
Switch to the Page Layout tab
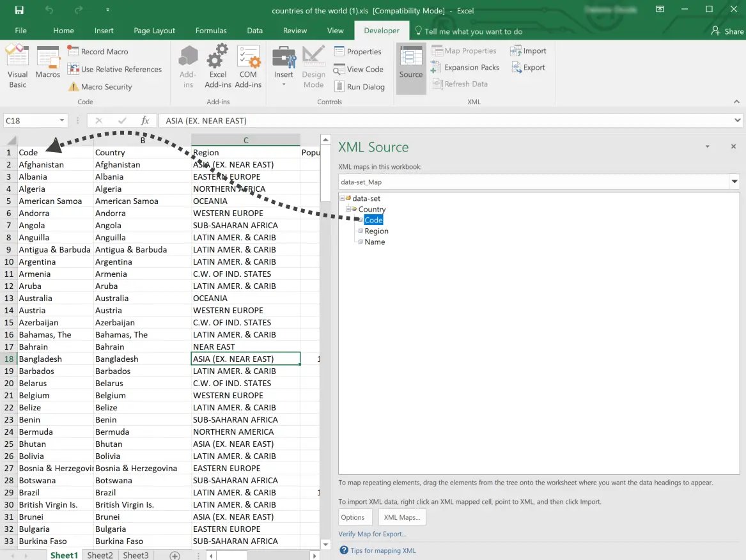154,31
